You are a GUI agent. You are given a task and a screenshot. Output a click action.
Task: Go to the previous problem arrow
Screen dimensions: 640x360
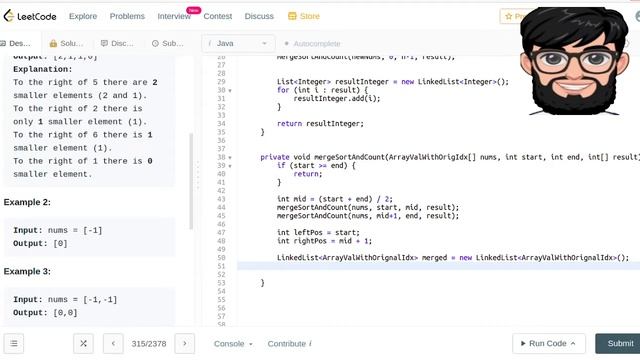point(113,344)
